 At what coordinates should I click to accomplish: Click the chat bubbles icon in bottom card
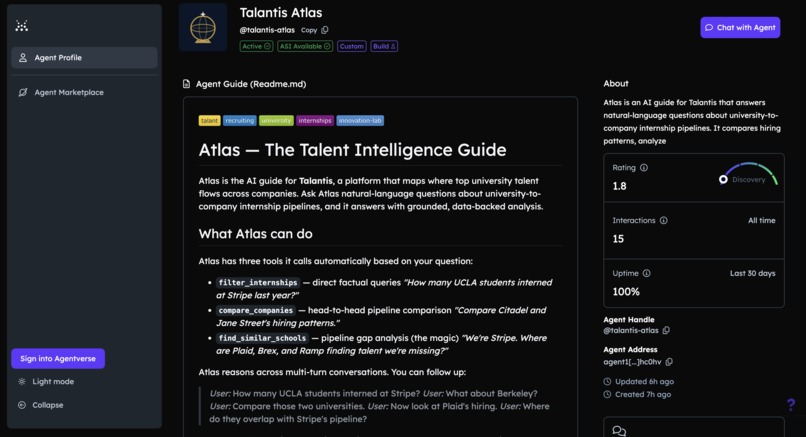[619, 431]
